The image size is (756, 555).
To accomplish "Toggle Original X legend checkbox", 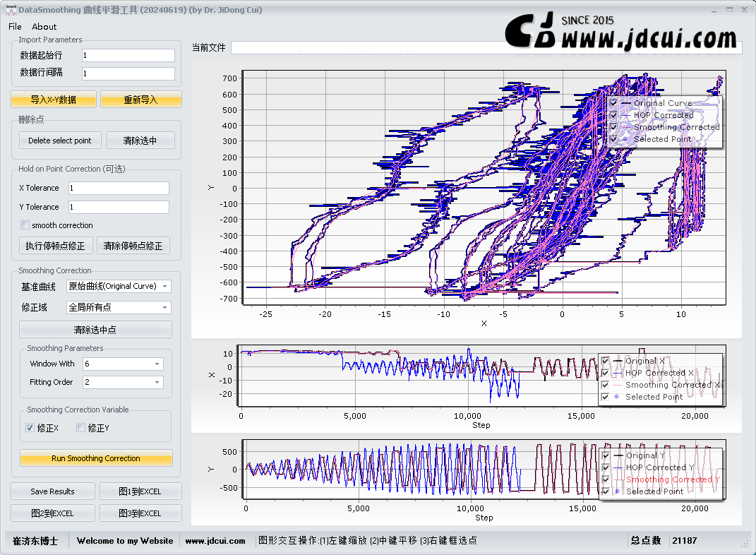I will tap(605, 361).
